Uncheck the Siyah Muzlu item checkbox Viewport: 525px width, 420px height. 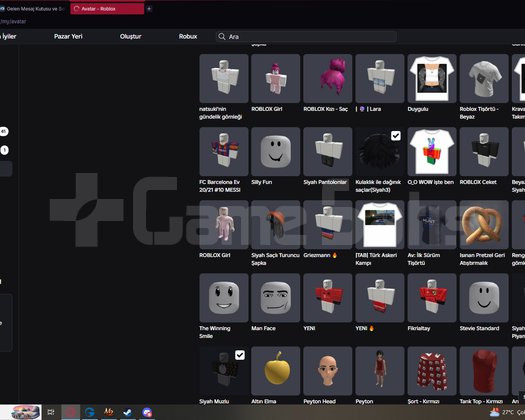(240, 355)
